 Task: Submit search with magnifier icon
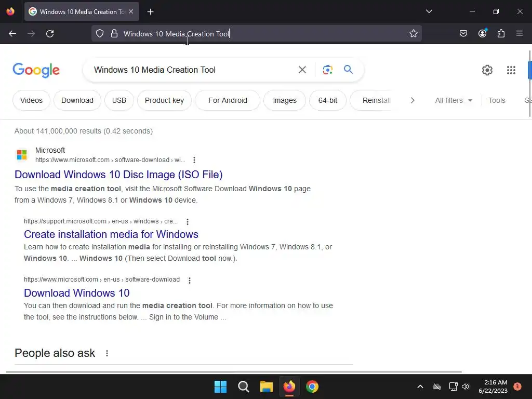tap(349, 70)
